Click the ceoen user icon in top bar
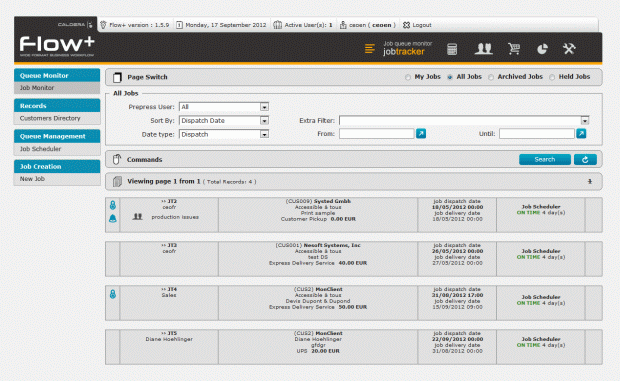The width and height of the screenshot is (620, 381). pos(343,25)
